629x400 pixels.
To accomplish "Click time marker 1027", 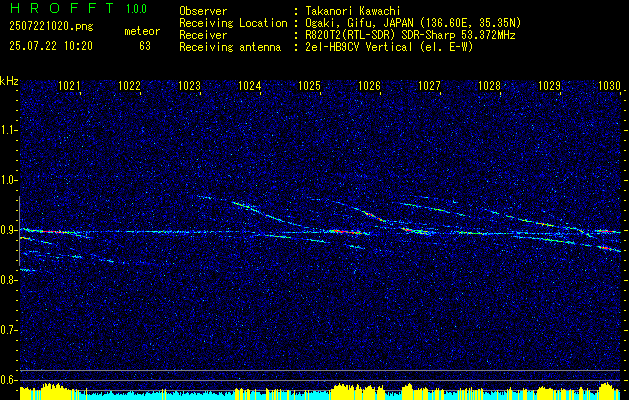I will pos(430,85).
